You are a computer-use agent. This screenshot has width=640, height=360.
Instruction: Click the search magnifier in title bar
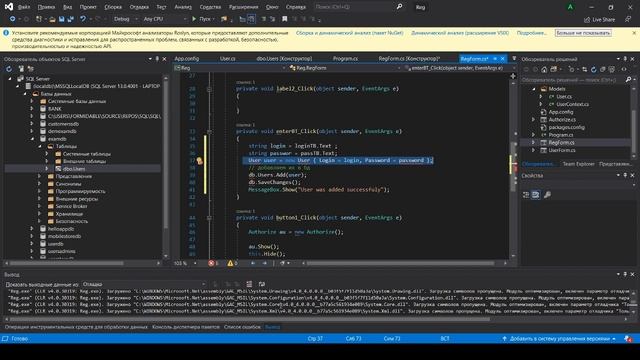tap(400, 7)
